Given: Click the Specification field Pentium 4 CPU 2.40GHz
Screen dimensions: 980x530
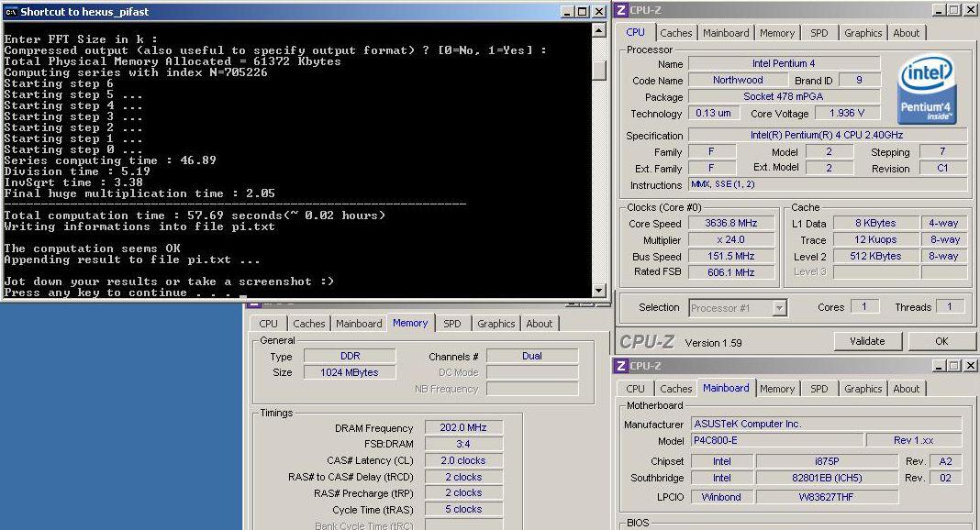Looking at the screenshot, I should 828,135.
